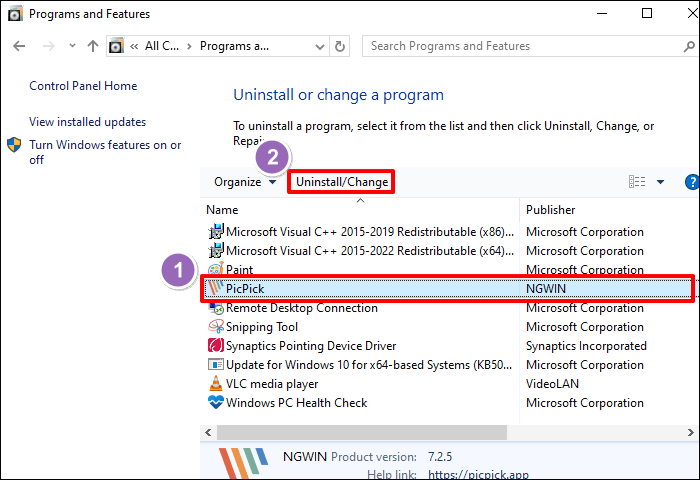Click the Remote Desktop Connection icon
Image resolution: width=700 pixels, height=480 pixels.
click(x=215, y=308)
